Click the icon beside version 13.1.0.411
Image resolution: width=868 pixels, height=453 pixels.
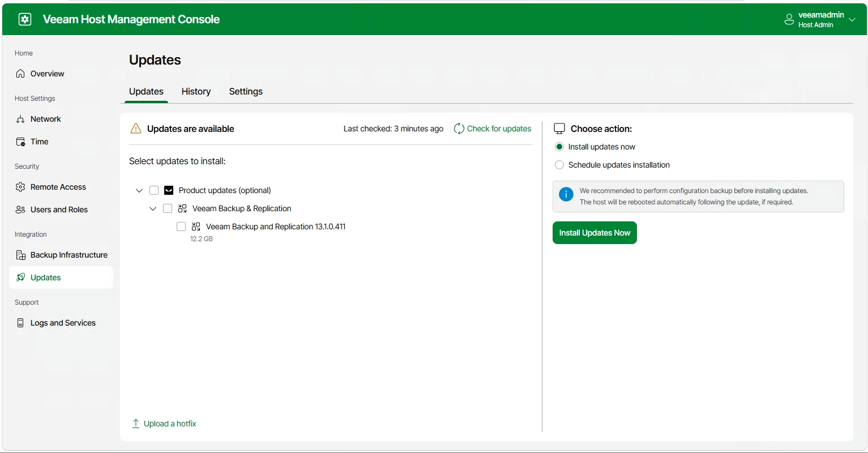click(x=196, y=226)
